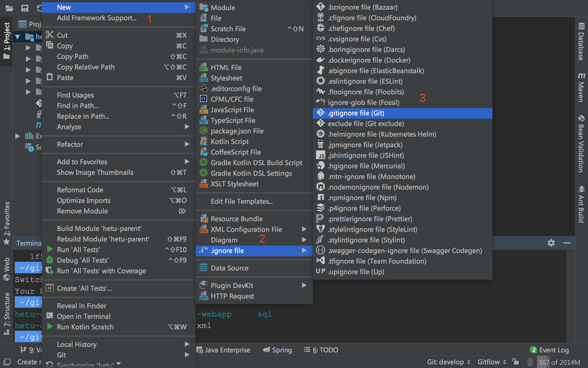Open the Ant Build side panel
Screen dimensions: 588x368
pos(581,204)
